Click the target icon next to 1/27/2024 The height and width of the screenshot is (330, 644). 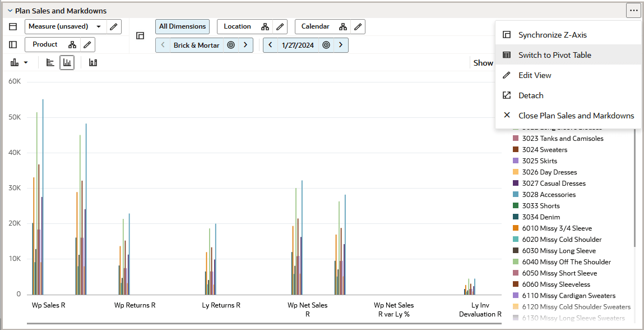tap(326, 45)
